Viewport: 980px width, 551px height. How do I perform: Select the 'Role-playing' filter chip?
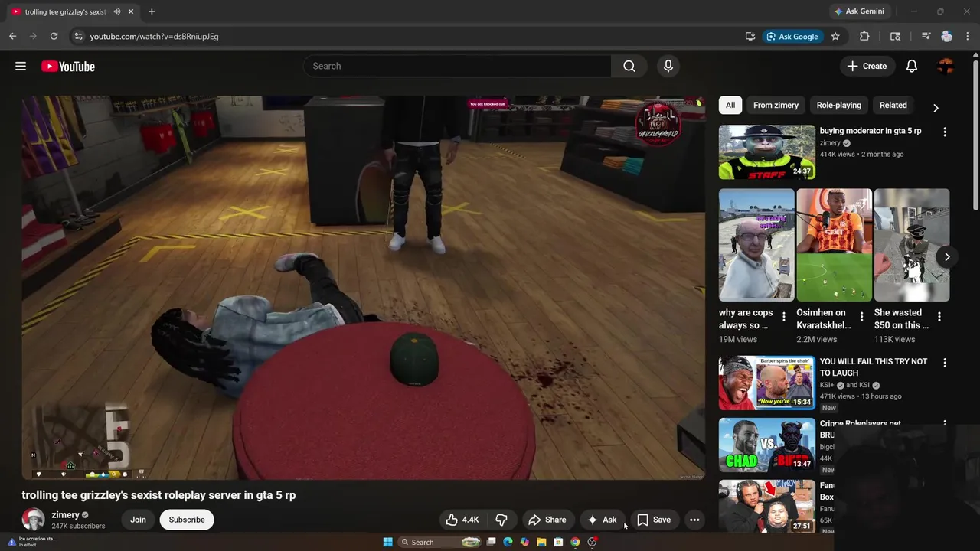(x=838, y=106)
